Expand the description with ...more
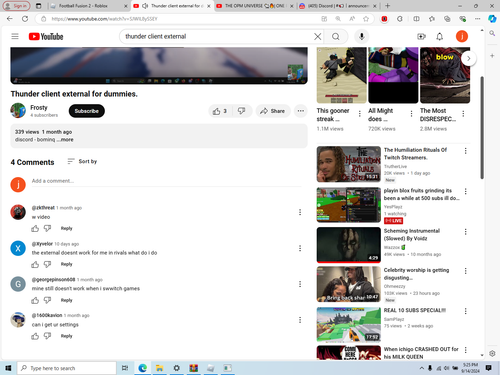500x375 pixels. pyautogui.click(x=65, y=140)
